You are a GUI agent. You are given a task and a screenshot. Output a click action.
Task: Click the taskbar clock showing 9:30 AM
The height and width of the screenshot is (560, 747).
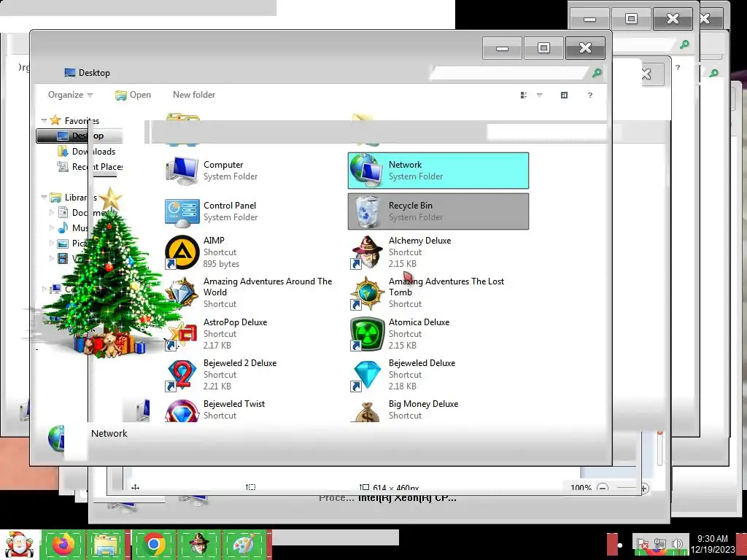(x=712, y=544)
